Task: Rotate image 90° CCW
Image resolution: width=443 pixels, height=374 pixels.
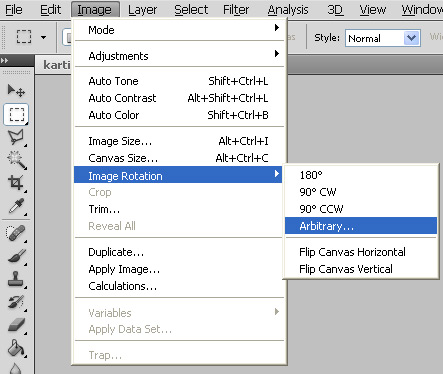Action: pos(361,209)
